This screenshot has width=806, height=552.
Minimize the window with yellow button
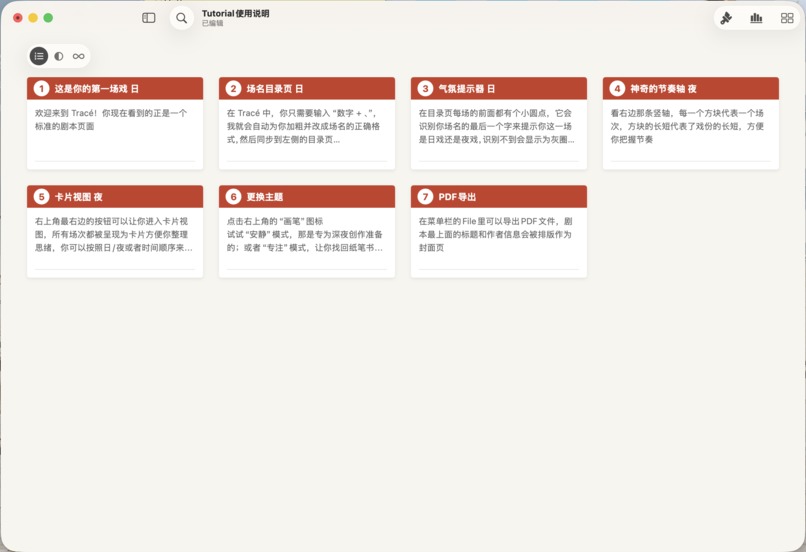pyautogui.click(x=33, y=18)
